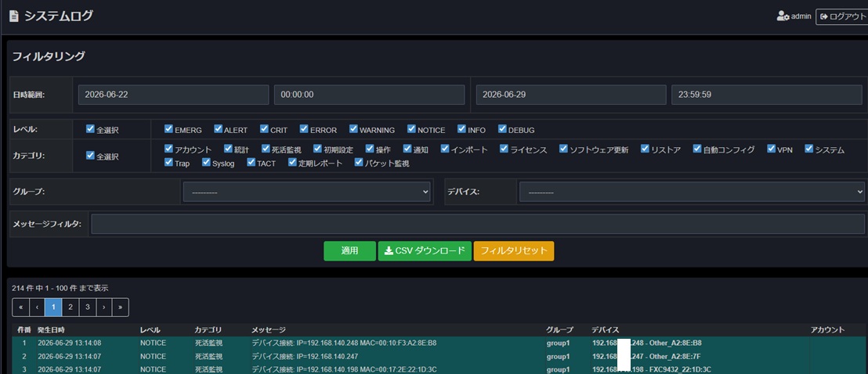Click the start time field 00:00:00
The image size is (868, 374).
pyautogui.click(x=369, y=95)
